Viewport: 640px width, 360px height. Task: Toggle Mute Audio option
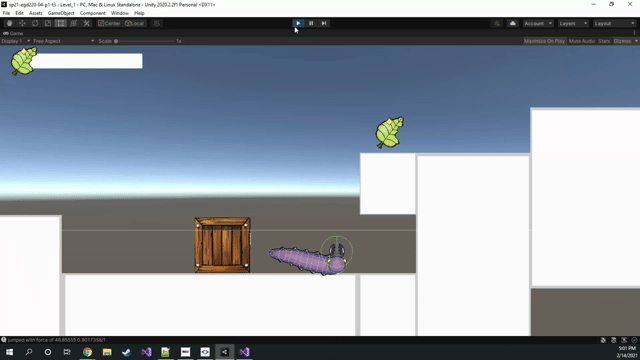(582, 41)
